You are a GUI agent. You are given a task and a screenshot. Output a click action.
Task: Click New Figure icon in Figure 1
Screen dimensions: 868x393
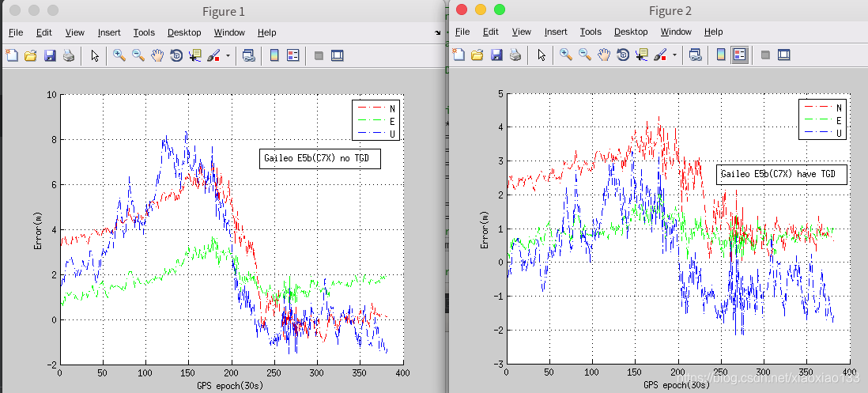click(x=12, y=55)
